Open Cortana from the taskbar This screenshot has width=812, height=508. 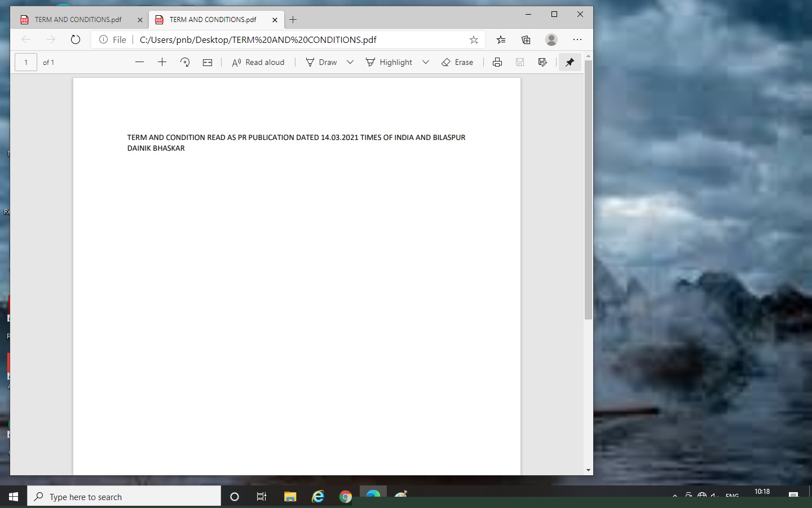(235, 497)
